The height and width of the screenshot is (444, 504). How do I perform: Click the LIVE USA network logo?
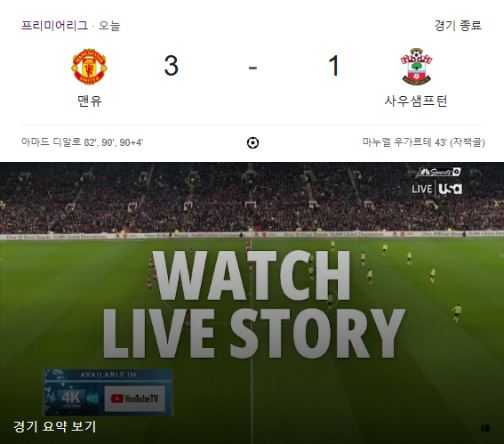[437, 189]
